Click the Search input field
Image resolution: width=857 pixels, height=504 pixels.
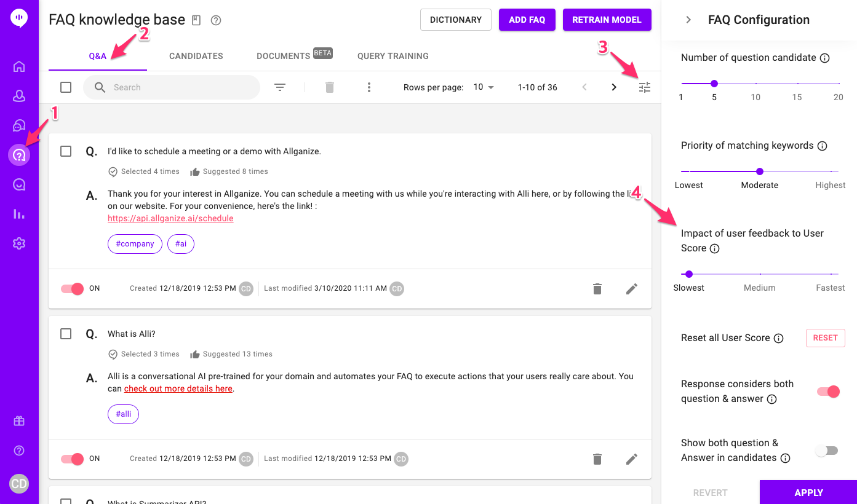click(172, 87)
